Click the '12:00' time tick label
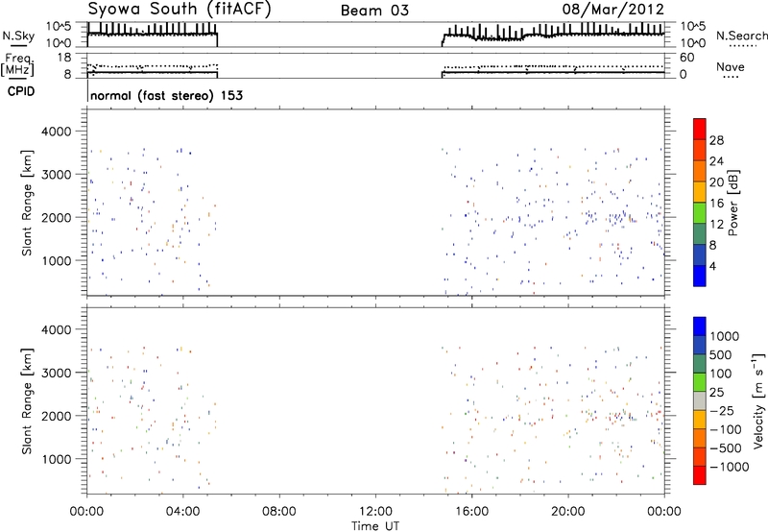768x532 pixels. (375, 512)
